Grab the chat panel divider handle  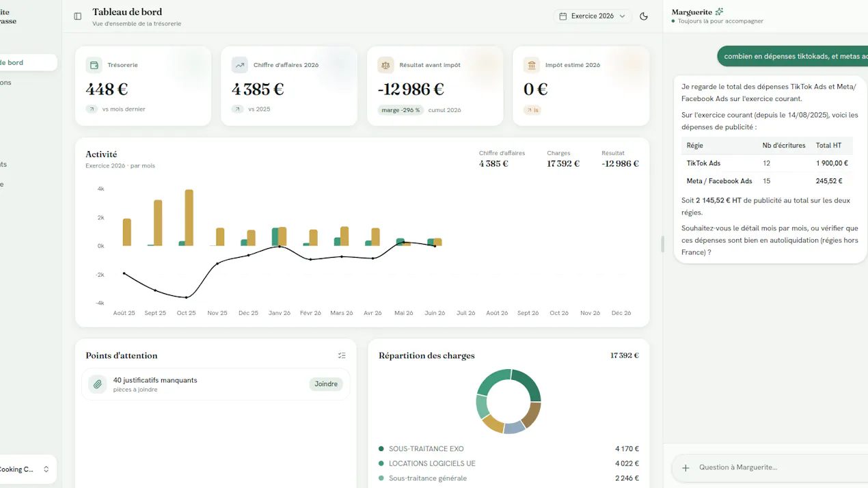point(662,244)
